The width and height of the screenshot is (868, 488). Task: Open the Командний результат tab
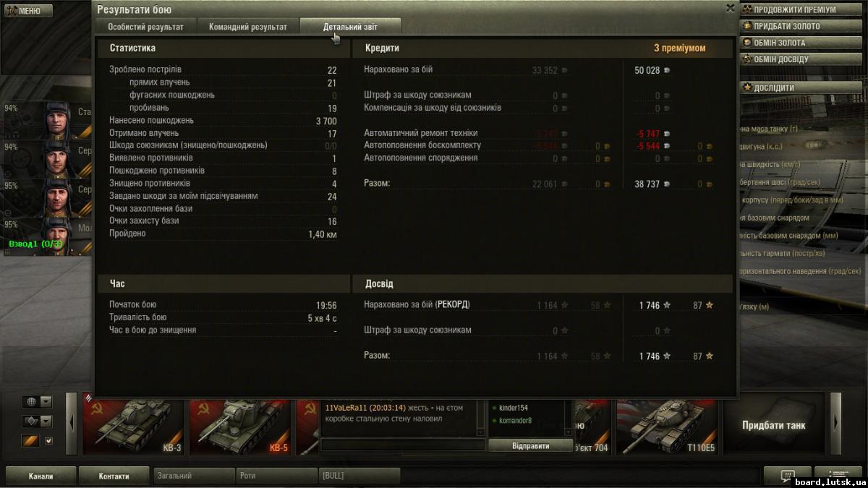(x=248, y=27)
